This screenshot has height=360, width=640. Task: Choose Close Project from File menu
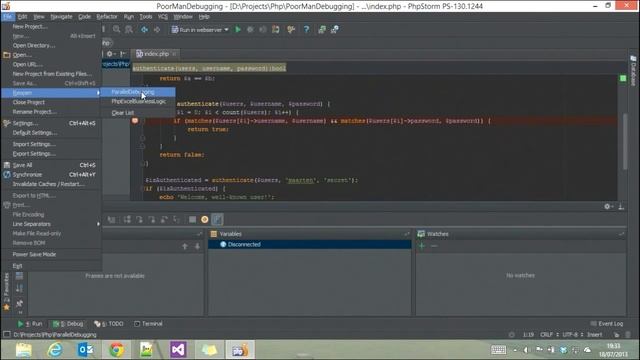(x=51, y=102)
